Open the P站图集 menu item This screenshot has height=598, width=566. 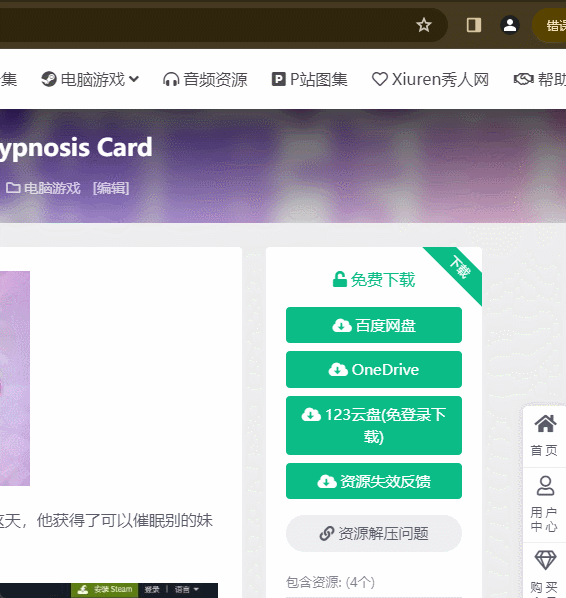point(309,79)
